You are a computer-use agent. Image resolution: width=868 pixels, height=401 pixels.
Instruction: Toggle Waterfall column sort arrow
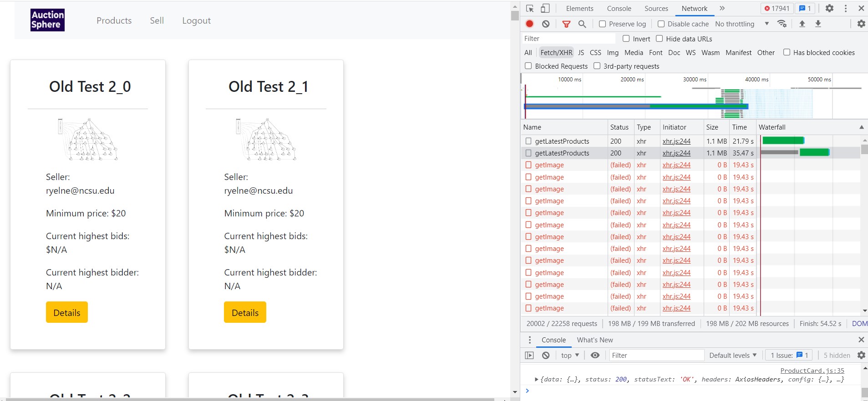coord(862,127)
